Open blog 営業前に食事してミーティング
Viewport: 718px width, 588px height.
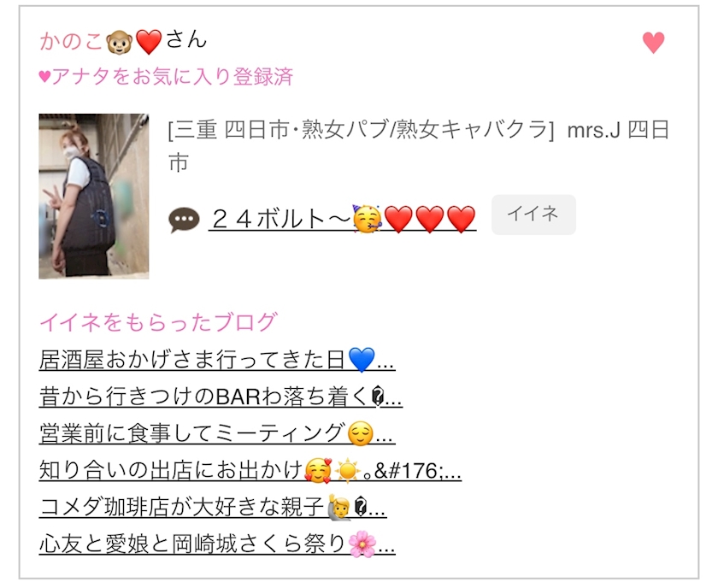(x=217, y=432)
